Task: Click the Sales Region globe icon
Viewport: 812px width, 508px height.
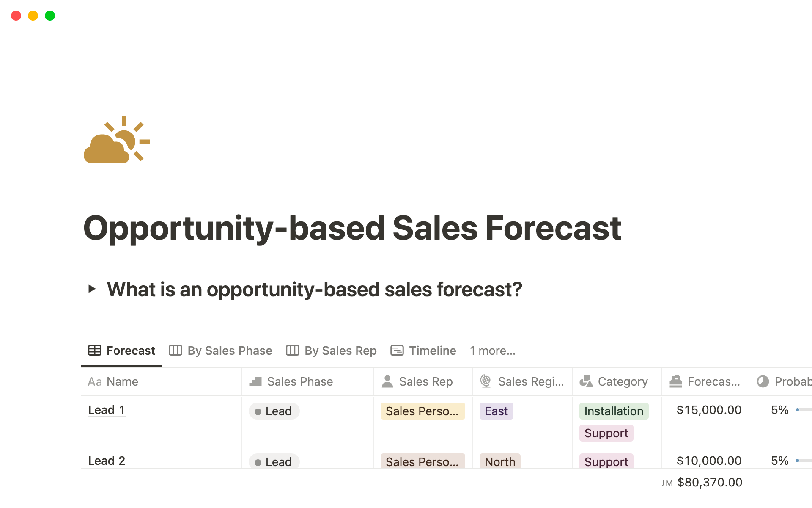Action: [486, 381]
